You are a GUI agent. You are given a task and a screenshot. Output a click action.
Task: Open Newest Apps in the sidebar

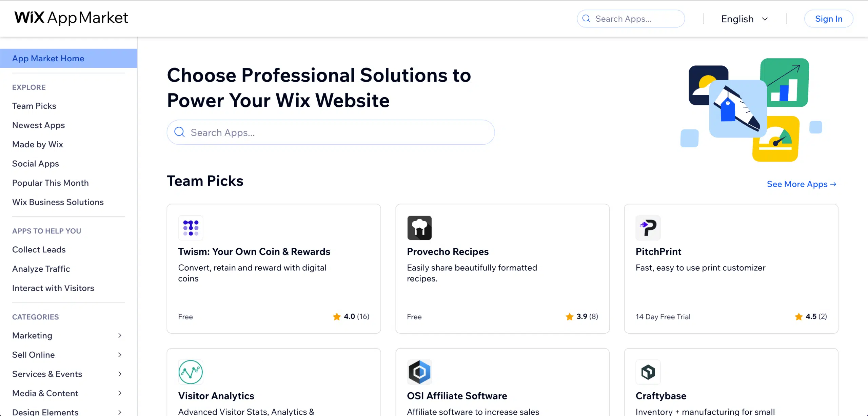38,125
